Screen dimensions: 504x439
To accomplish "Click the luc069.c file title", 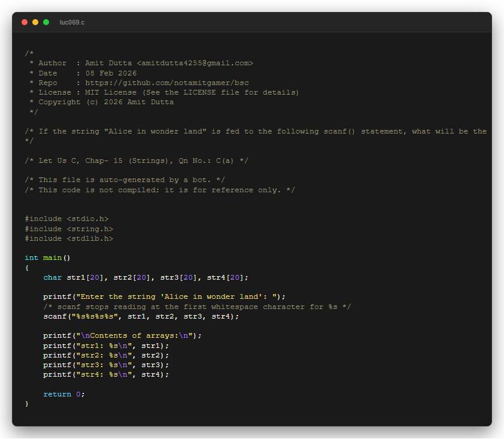I will (72, 22).
